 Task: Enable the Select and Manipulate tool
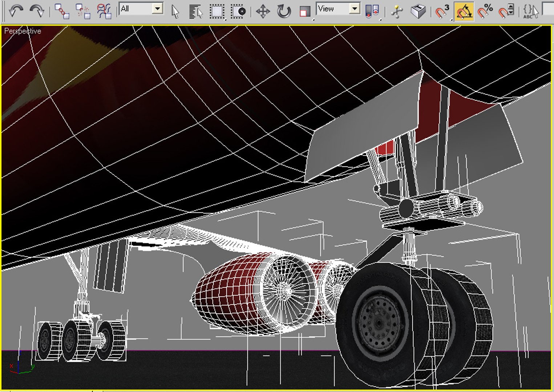click(x=397, y=11)
